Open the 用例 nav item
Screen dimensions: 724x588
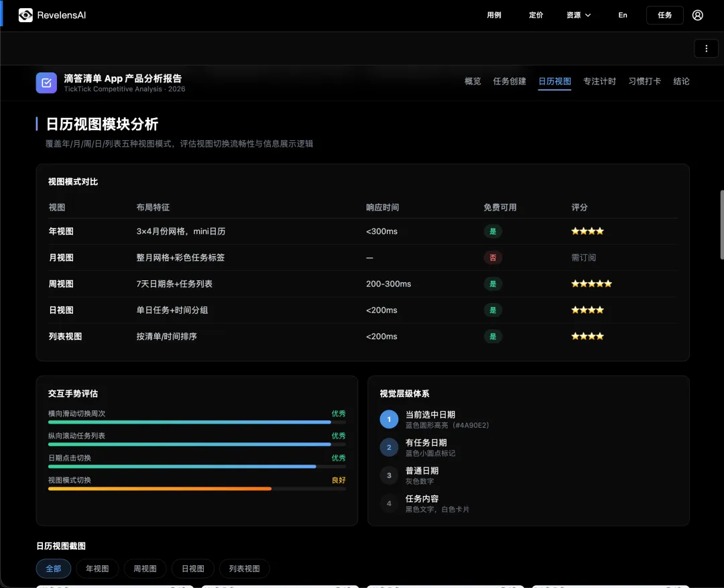click(x=493, y=15)
